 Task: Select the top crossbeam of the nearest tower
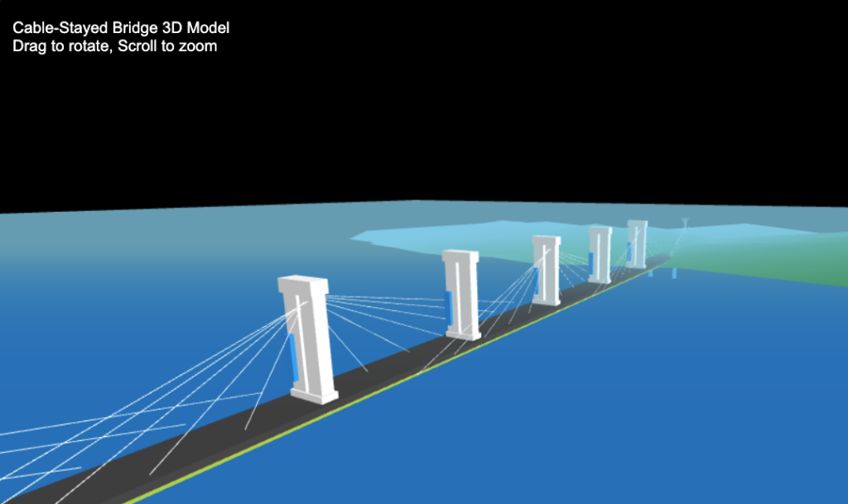coord(304,286)
